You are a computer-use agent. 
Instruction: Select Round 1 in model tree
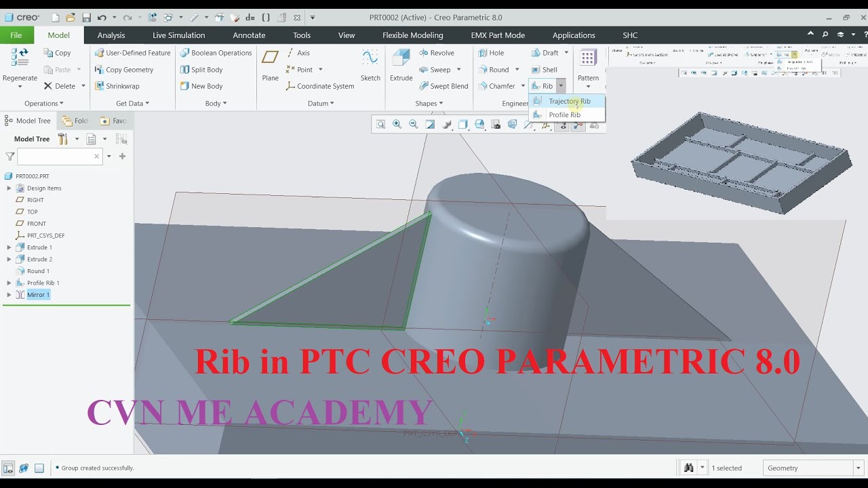click(33, 271)
